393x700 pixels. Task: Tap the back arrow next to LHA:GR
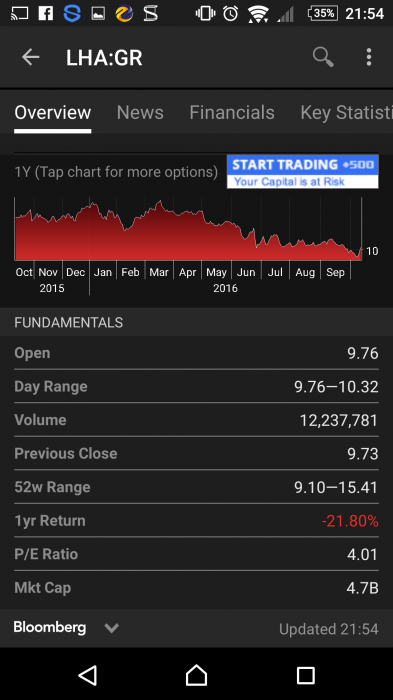[30, 57]
